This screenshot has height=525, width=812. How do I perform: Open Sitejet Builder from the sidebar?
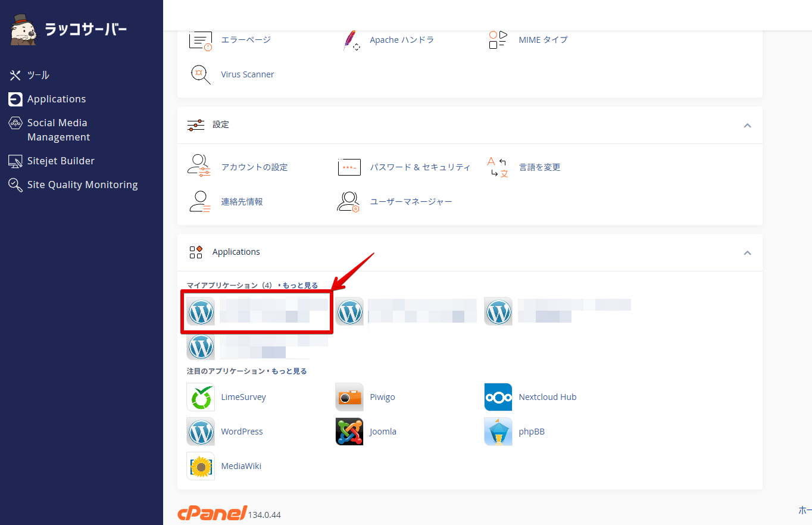51,161
